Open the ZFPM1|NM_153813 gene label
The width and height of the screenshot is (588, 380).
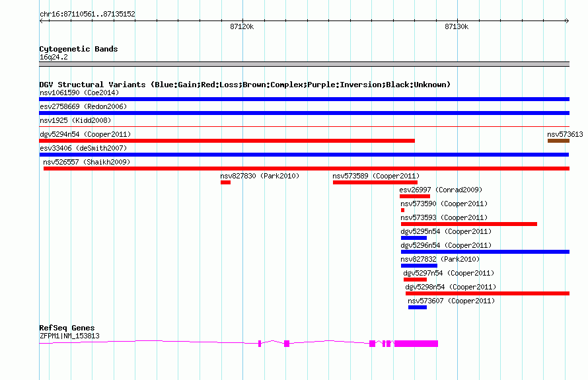pyautogui.click(x=69, y=336)
